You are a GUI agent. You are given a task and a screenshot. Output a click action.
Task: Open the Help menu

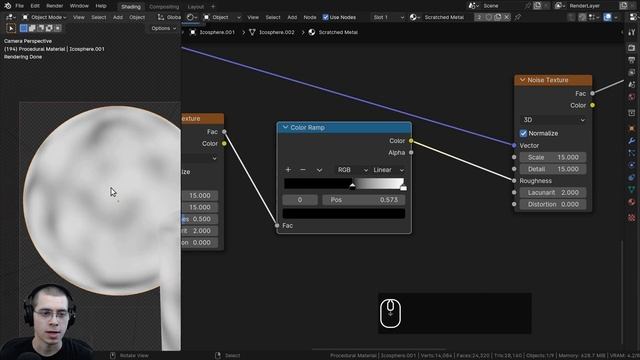pyautogui.click(x=101, y=6)
